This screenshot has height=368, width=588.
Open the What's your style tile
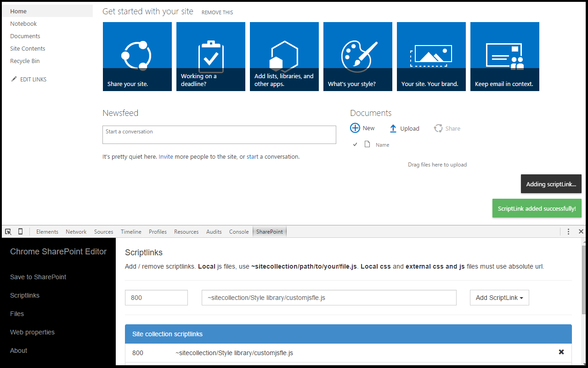(358, 57)
